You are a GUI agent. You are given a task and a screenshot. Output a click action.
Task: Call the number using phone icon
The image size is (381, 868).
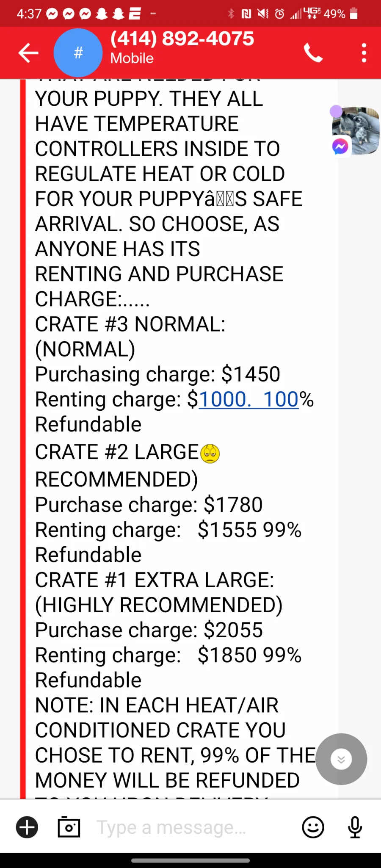click(313, 53)
